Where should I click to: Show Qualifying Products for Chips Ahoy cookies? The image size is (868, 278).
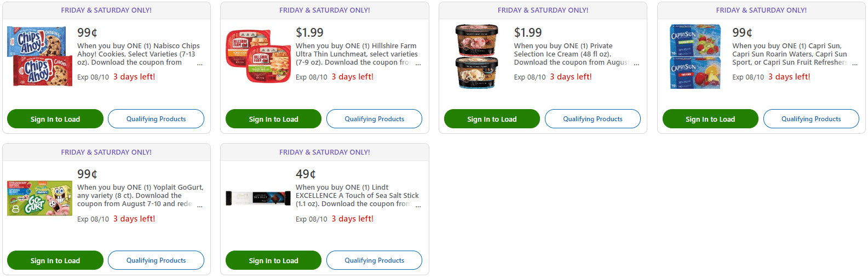tap(156, 119)
